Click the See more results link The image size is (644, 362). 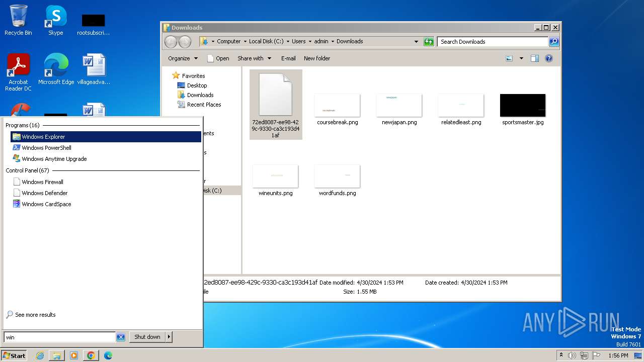coord(35,315)
